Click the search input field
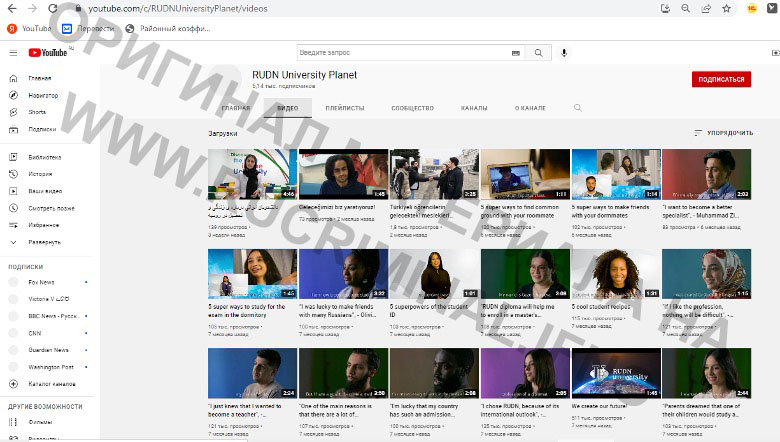The height and width of the screenshot is (442, 780). [x=400, y=53]
